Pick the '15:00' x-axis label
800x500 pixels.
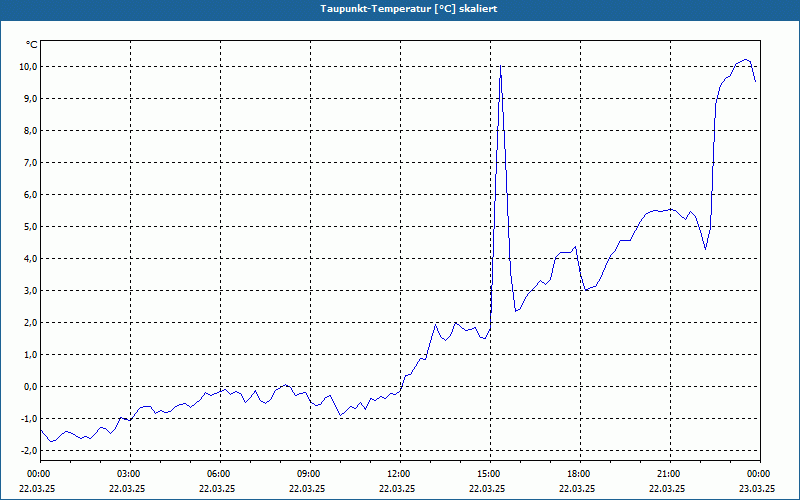pyautogui.click(x=488, y=474)
